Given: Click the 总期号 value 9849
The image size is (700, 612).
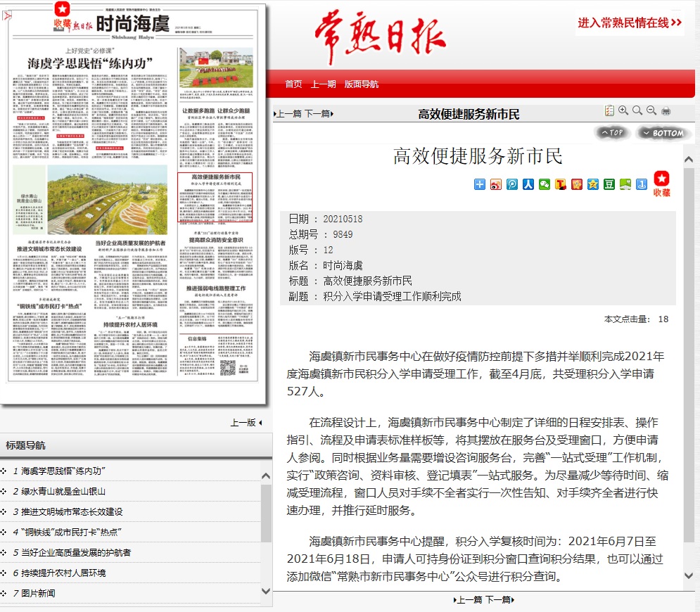Looking at the screenshot, I should [x=343, y=234].
